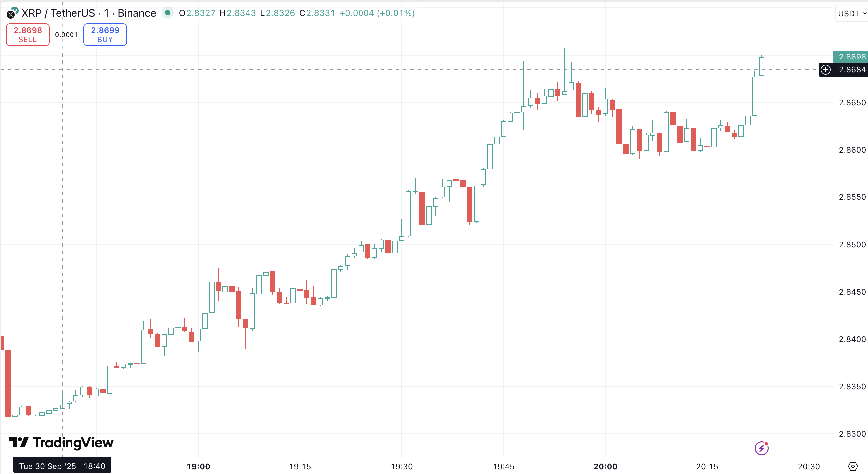Click the TradingView logo
The image size is (868, 474).
[x=61, y=443]
